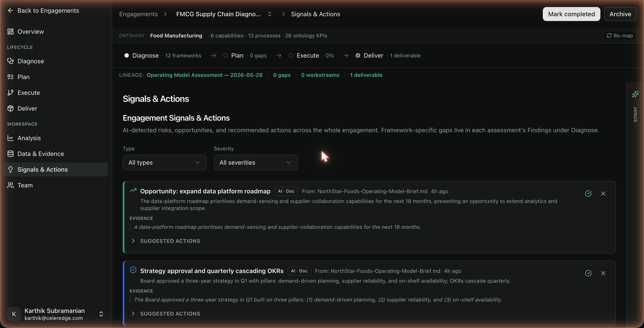
Task: Open the All types dropdown
Action: 165,162
